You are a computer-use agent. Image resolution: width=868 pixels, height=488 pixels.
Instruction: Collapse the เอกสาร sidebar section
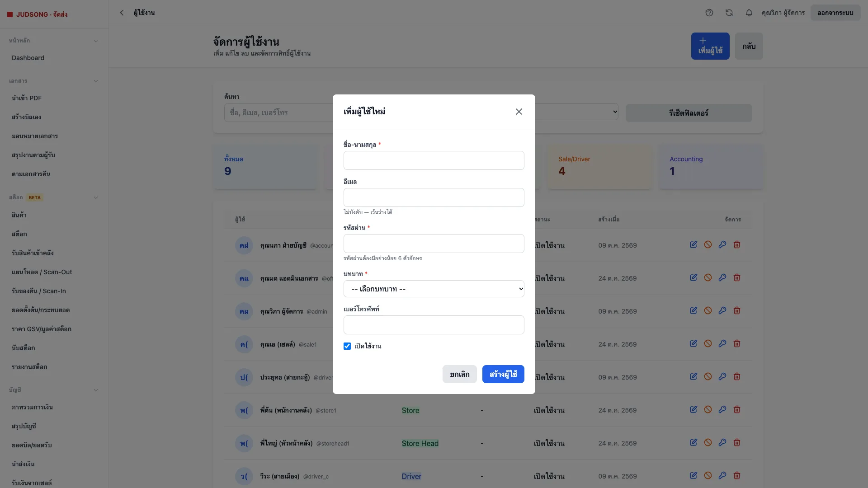pyautogui.click(x=95, y=81)
